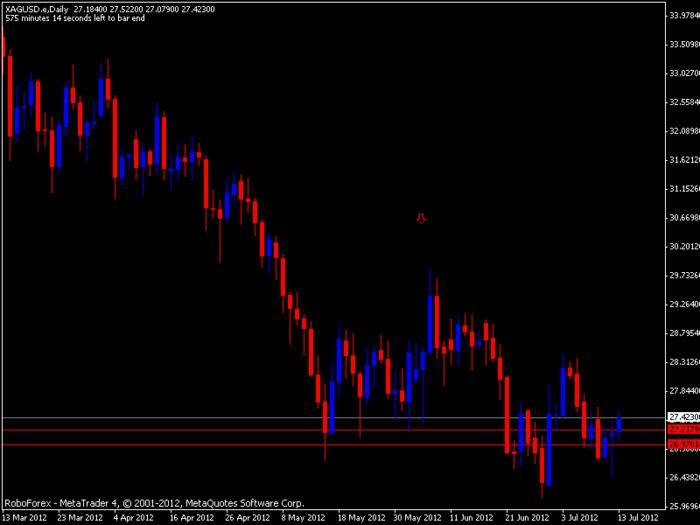This screenshot has height=525, width=700.
Task: Select the red down-arrow marker on chart
Action: [421, 218]
